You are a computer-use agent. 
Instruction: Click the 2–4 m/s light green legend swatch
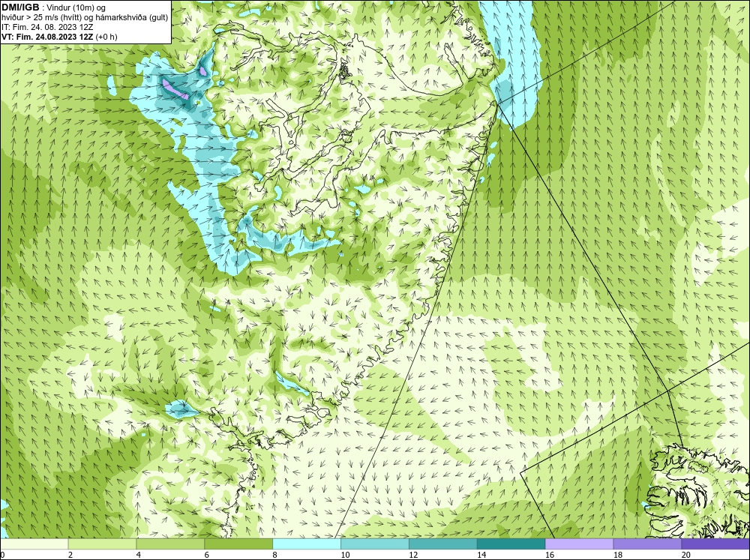(x=102, y=544)
